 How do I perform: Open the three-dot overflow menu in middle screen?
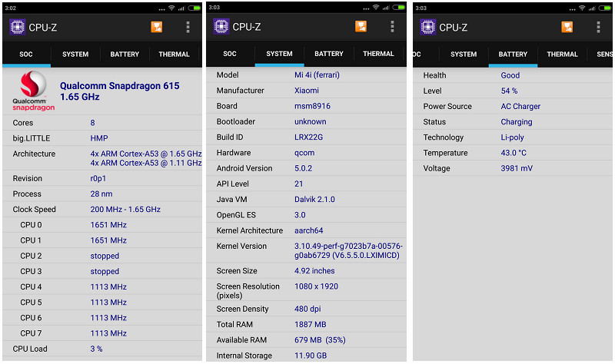(392, 26)
